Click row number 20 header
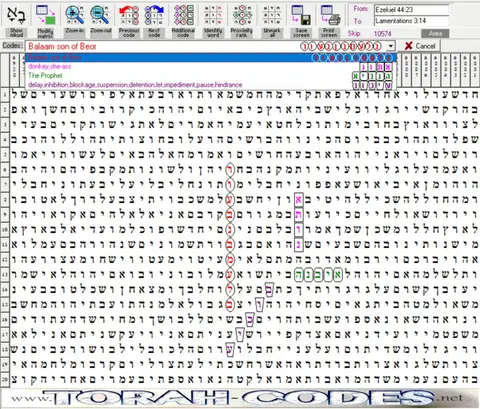Image resolution: width=480 pixels, height=409 pixels. coord(5,380)
